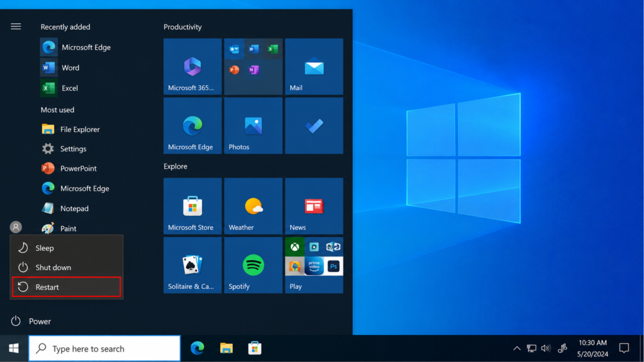This screenshot has height=362, width=644.
Task: Click the Recently added heading
Action: pyautogui.click(x=65, y=26)
